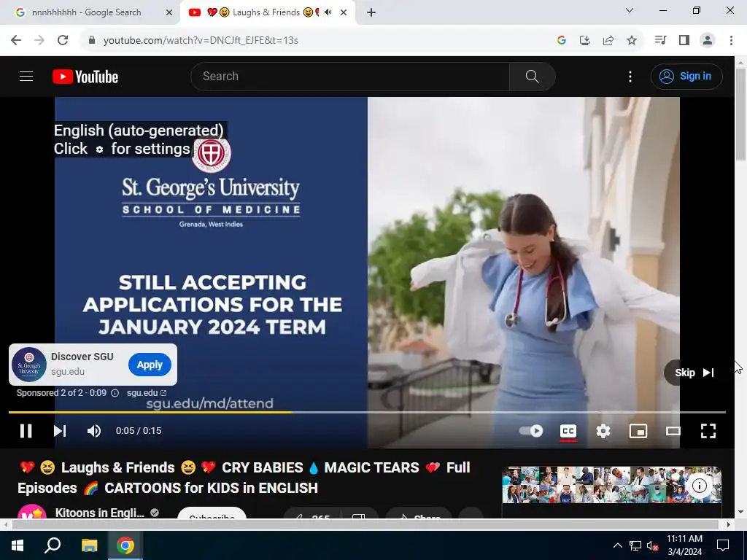Click the muted volume tray icon
This screenshot has height=560, width=747.
[652, 545]
